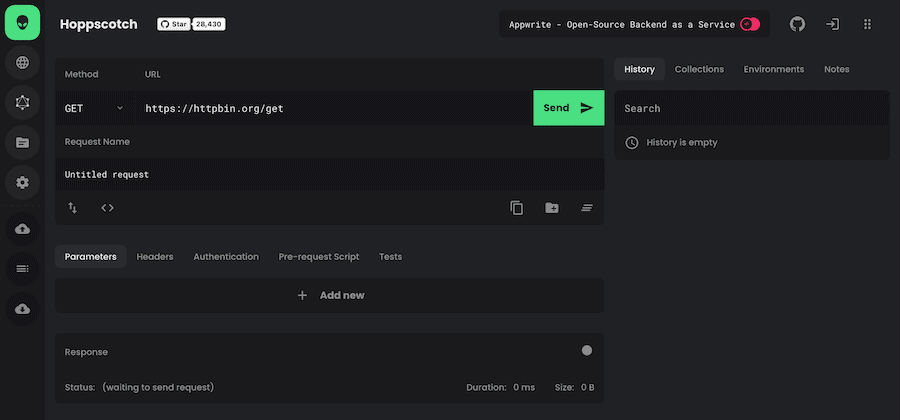Click the history Search field
900x420 pixels.
coord(751,108)
